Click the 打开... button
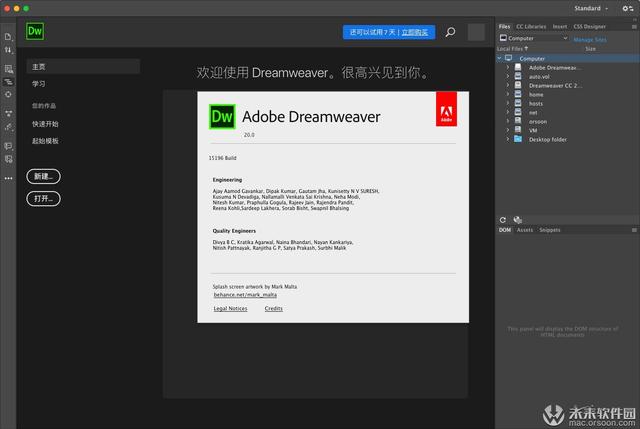Image resolution: width=640 pixels, height=429 pixels. [43, 199]
